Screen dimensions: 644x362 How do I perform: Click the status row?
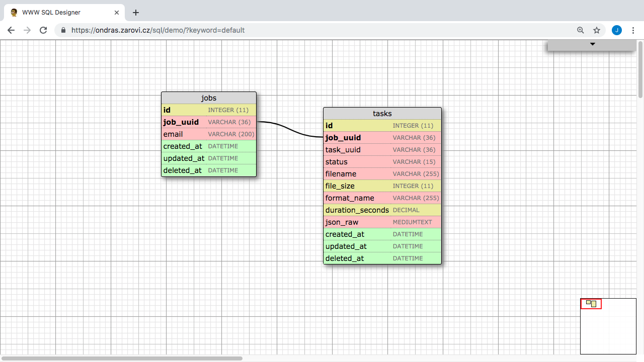coord(382,161)
